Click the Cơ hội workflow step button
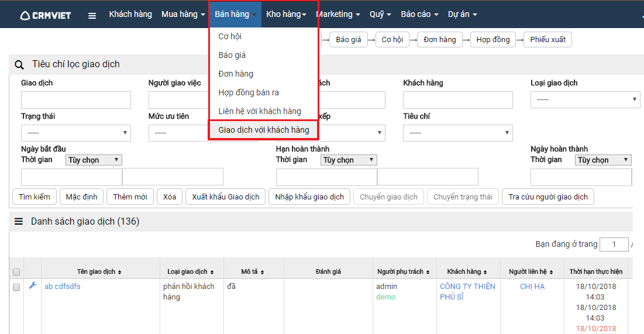This screenshot has height=334, width=644. point(392,40)
